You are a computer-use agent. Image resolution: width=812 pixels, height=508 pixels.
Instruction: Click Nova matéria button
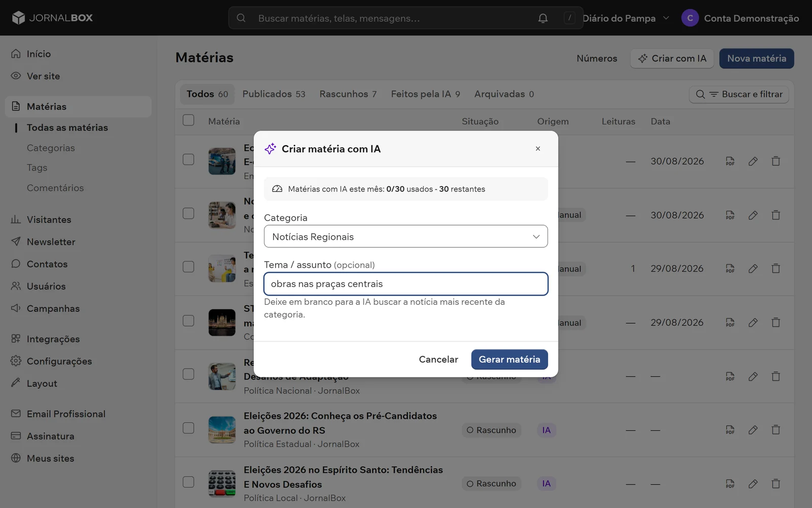(x=756, y=58)
